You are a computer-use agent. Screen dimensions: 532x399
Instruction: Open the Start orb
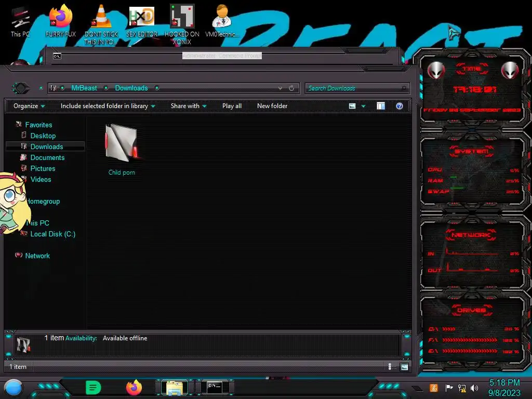click(14, 388)
